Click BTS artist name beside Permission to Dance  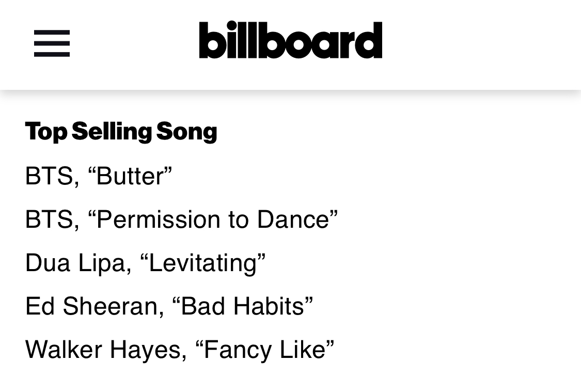(x=49, y=219)
